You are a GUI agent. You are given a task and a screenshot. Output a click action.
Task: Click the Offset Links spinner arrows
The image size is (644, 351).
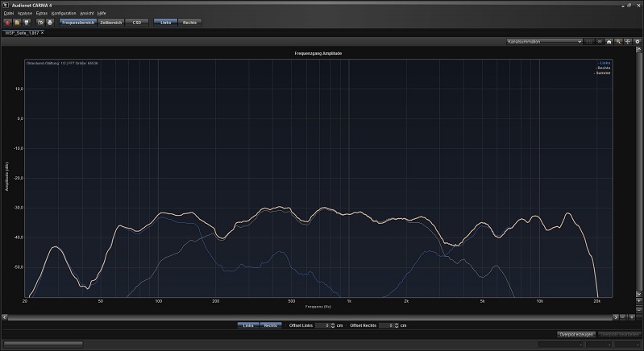(x=331, y=325)
